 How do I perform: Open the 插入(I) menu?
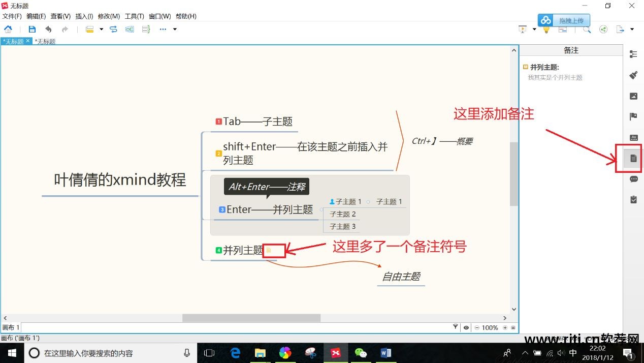pyautogui.click(x=84, y=16)
